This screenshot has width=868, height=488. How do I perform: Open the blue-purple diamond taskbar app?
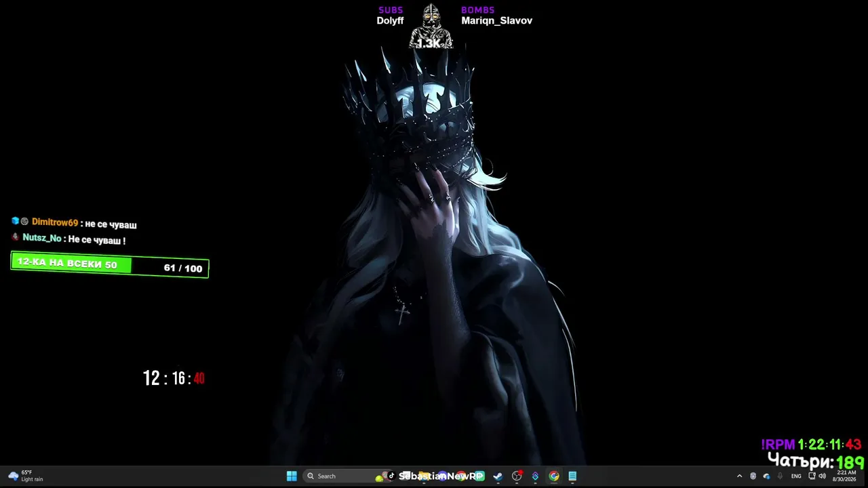point(535,476)
